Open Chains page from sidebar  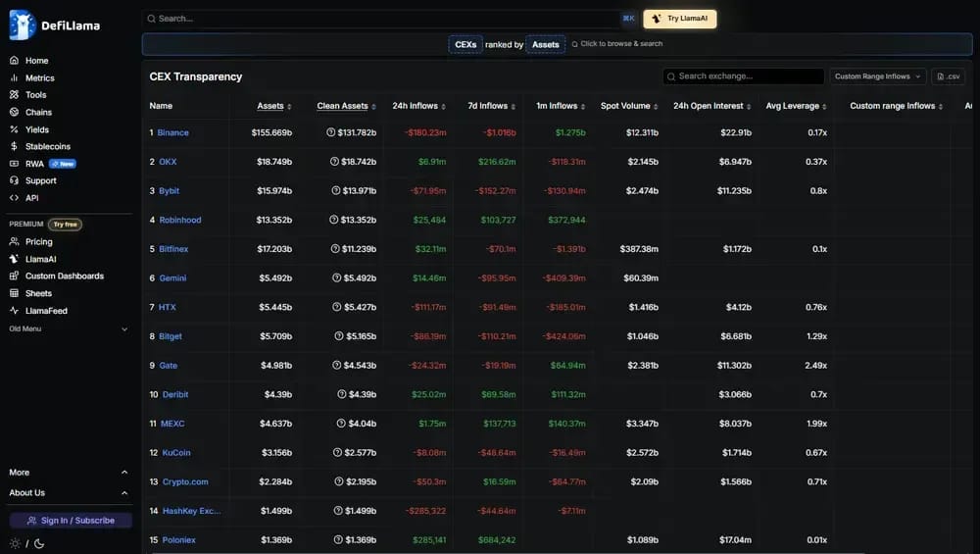[38, 113]
